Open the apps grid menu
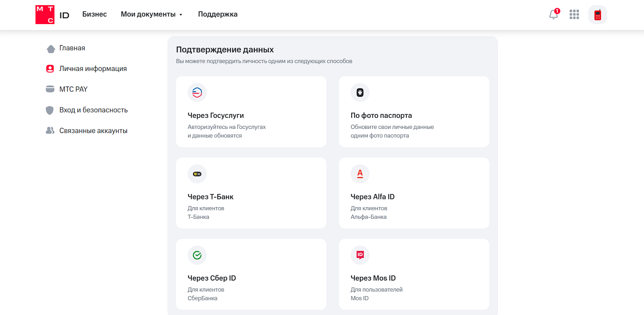Viewport: 644px width, 315px height. pyautogui.click(x=574, y=15)
